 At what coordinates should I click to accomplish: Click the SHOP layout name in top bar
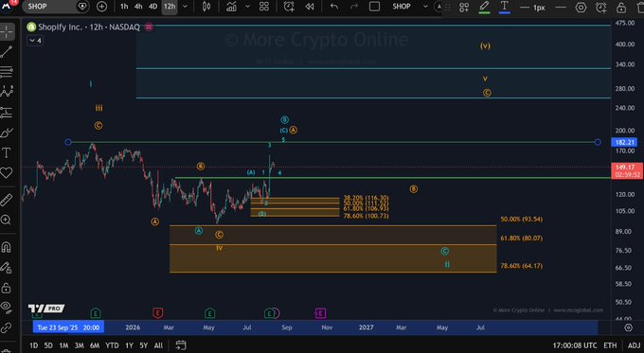point(402,7)
